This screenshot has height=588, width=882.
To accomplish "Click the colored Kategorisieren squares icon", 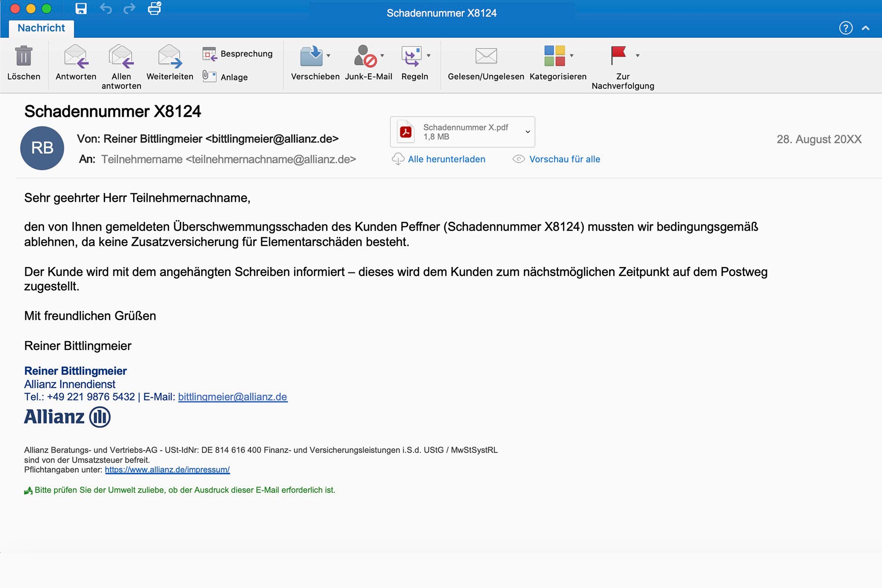I will 554,56.
